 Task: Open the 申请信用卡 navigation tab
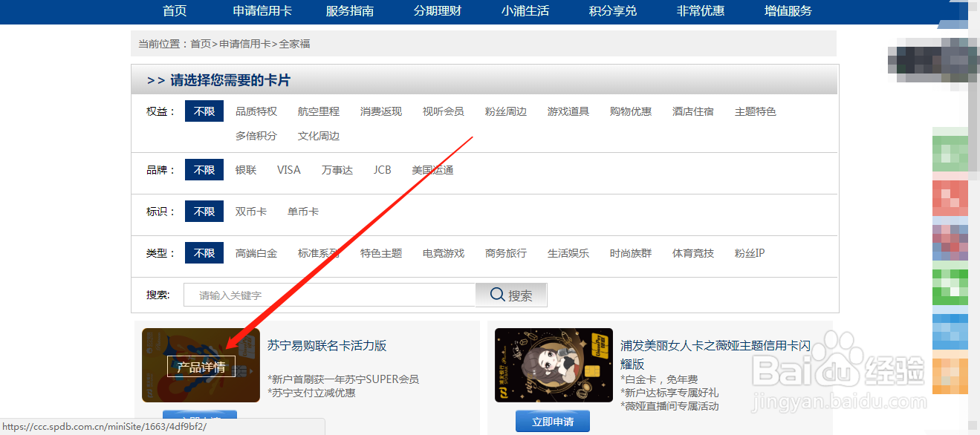pos(262,11)
